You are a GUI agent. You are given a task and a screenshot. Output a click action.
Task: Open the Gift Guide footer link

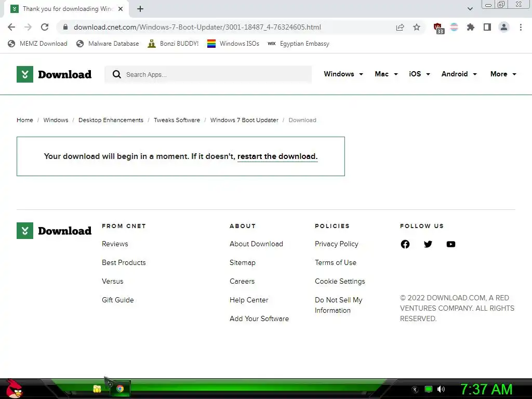click(117, 300)
